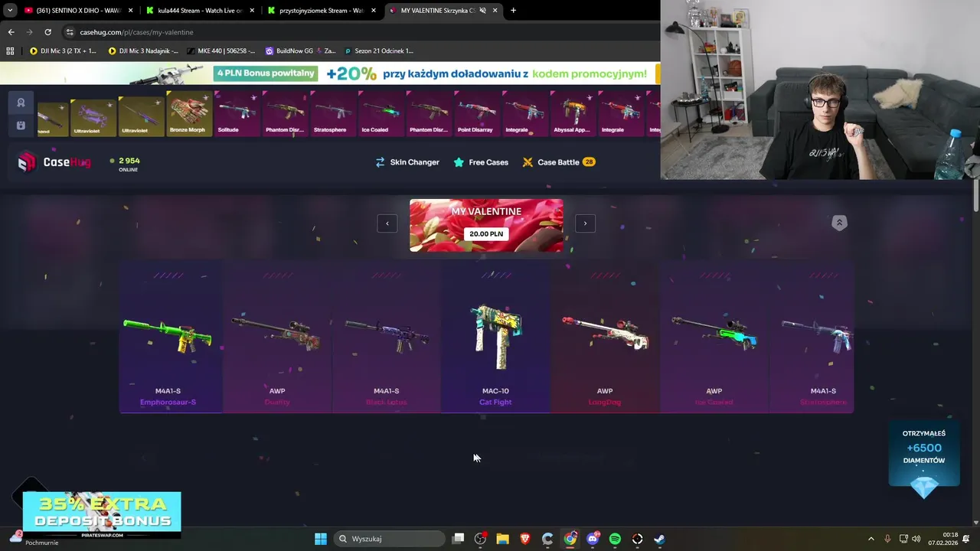Viewport: 980px width, 551px height.
Task: Go back in browser history
Action: click(11, 32)
